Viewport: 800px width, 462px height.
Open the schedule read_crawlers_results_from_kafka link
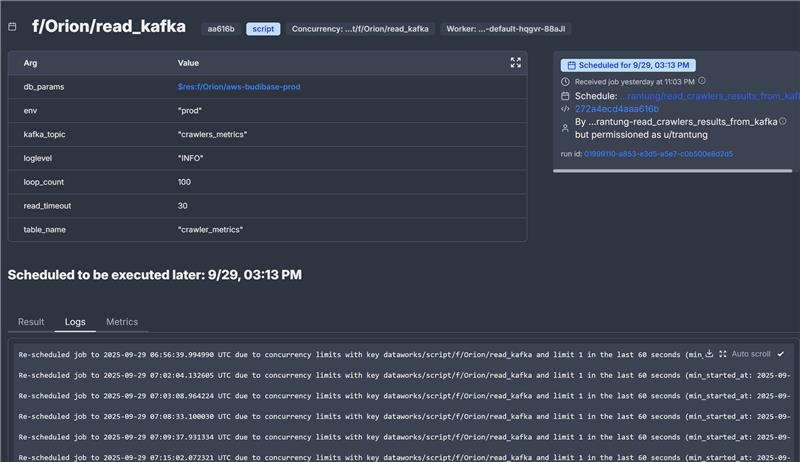tap(710, 96)
